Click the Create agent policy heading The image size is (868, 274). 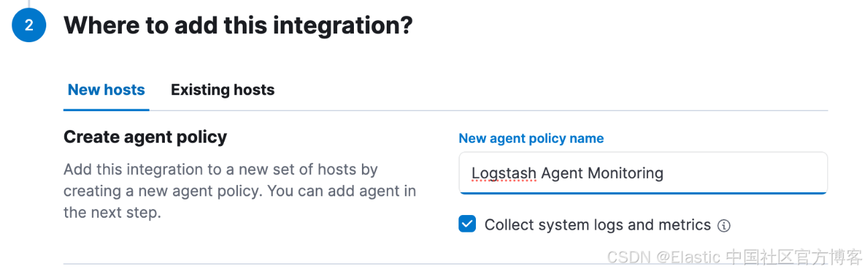pyautogui.click(x=145, y=137)
